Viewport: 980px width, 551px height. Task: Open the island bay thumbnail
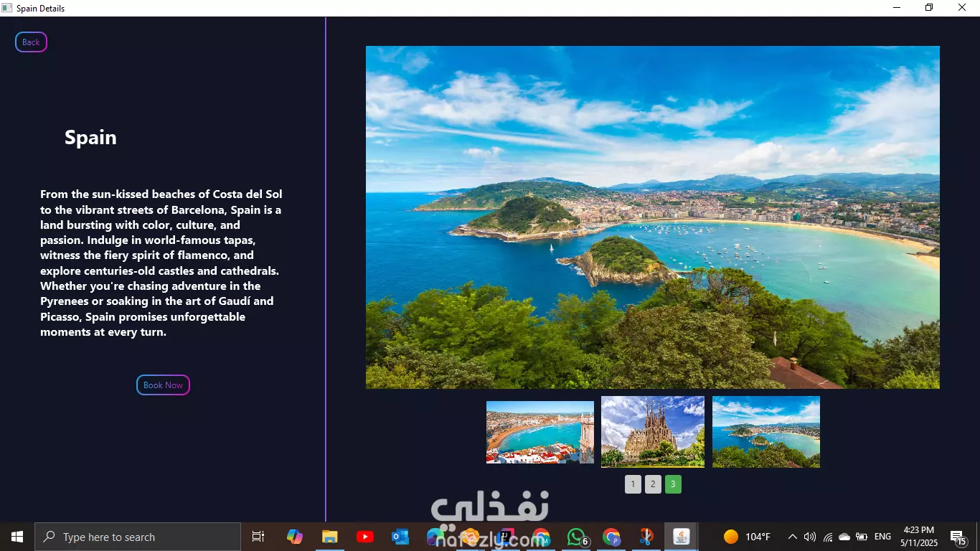tap(766, 432)
